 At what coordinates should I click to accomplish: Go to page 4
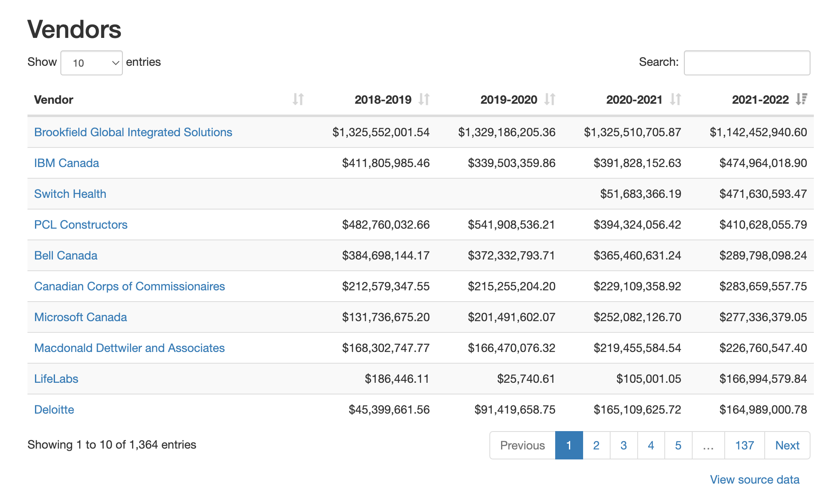[651, 445]
